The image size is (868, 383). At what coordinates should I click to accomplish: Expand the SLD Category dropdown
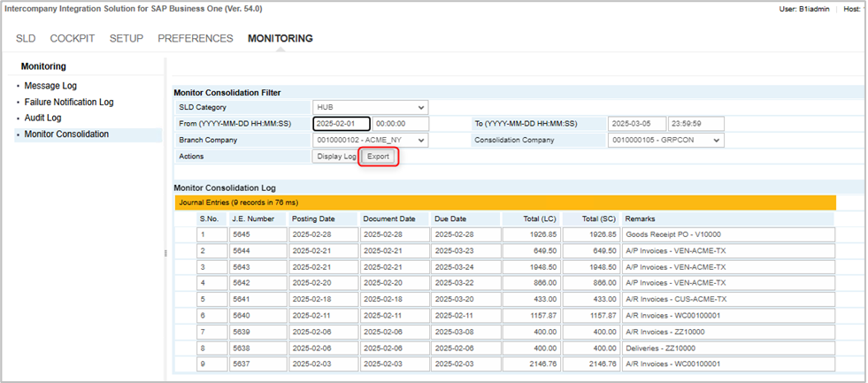click(x=370, y=107)
